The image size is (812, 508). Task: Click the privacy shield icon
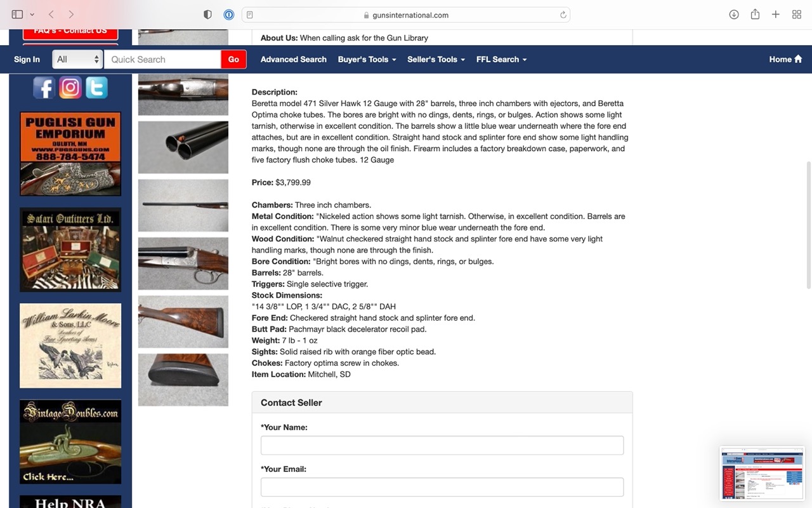(x=207, y=15)
